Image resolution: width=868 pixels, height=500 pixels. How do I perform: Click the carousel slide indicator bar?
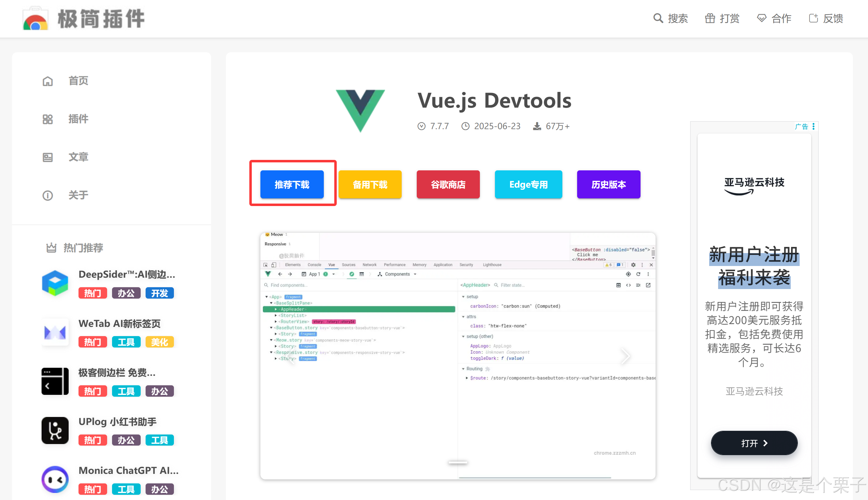pos(458,462)
